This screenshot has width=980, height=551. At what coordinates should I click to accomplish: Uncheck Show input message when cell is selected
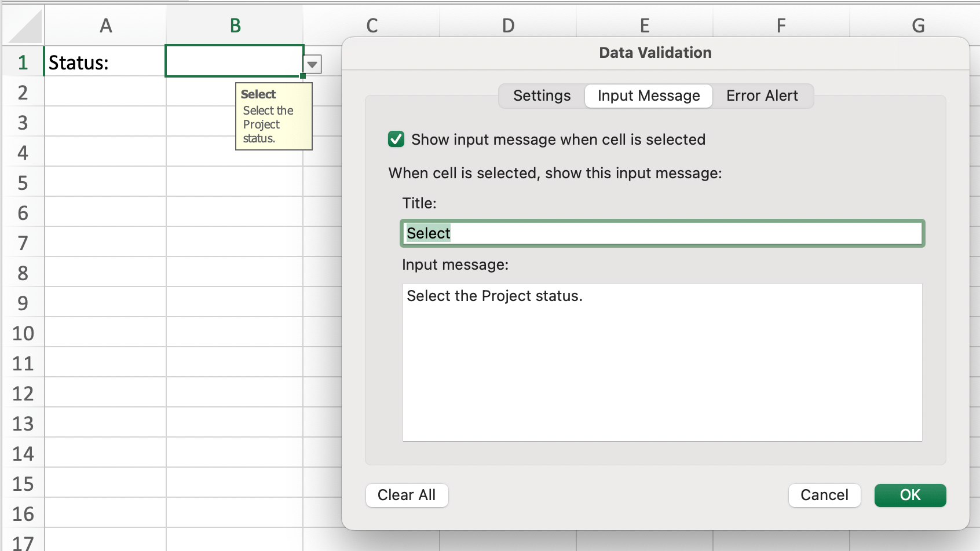click(396, 139)
